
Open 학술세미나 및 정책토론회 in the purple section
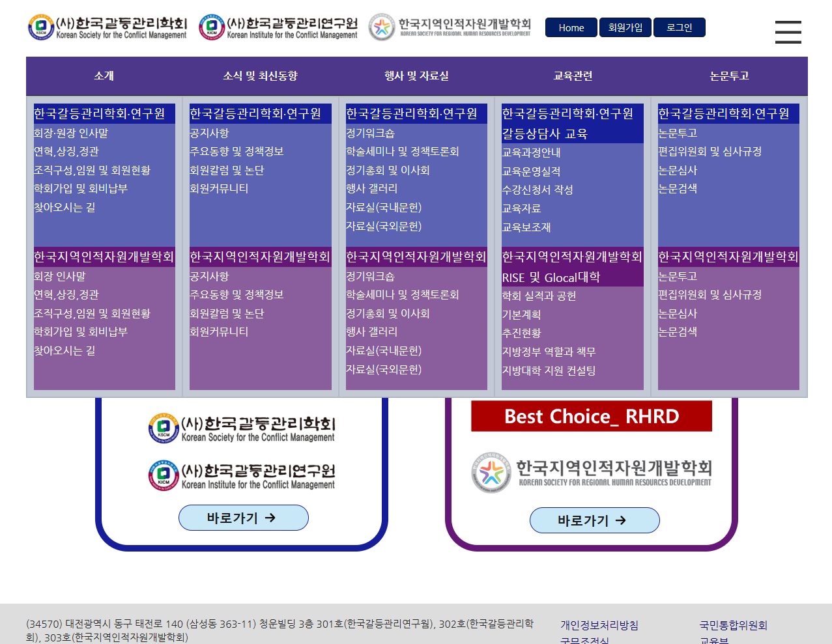(403, 294)
